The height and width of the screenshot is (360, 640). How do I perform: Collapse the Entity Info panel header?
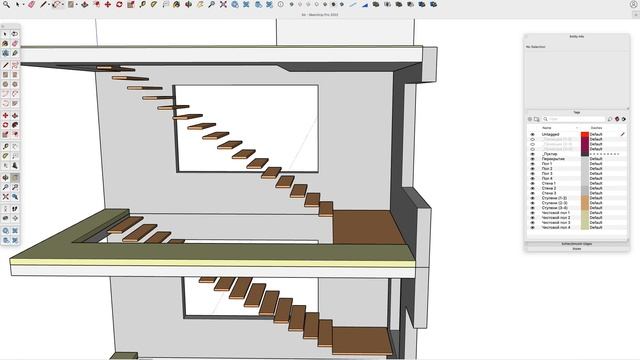pos(577,36)
